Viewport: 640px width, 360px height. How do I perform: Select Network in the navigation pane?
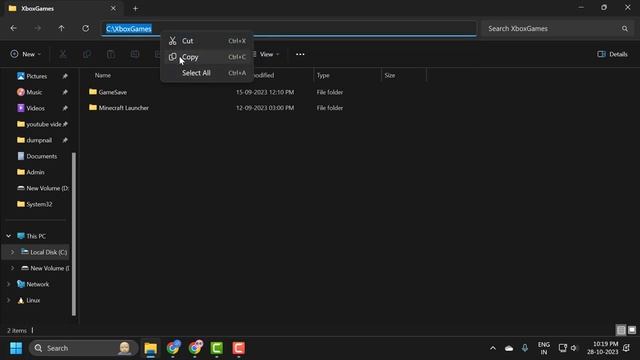click(38, 284)
